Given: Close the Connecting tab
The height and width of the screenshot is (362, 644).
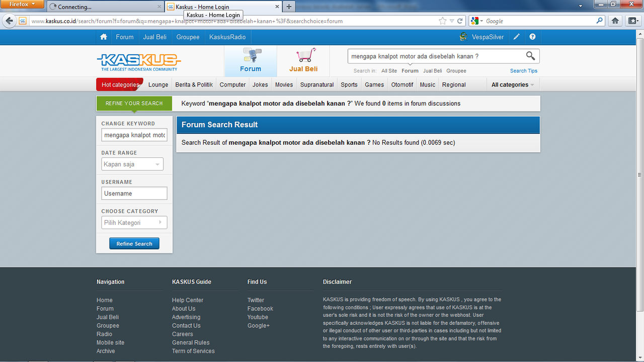Looking at the screenshot, I should tap(159, 7).
